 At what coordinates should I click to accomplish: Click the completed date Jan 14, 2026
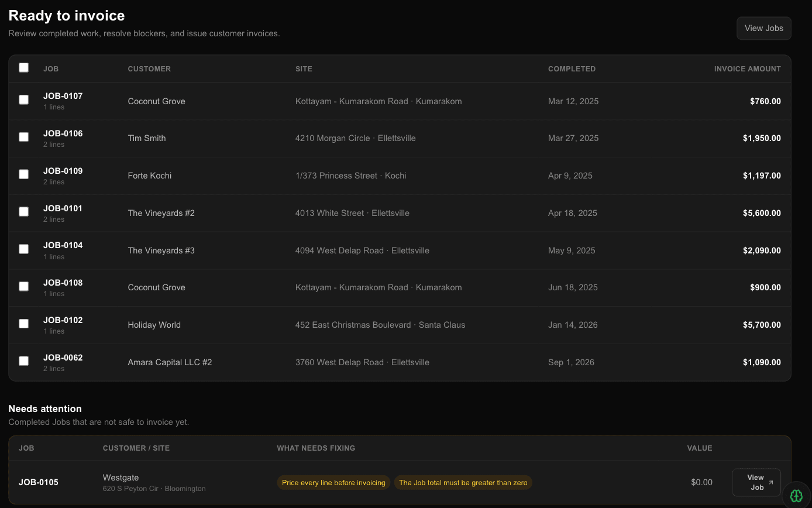coord(573,325)
